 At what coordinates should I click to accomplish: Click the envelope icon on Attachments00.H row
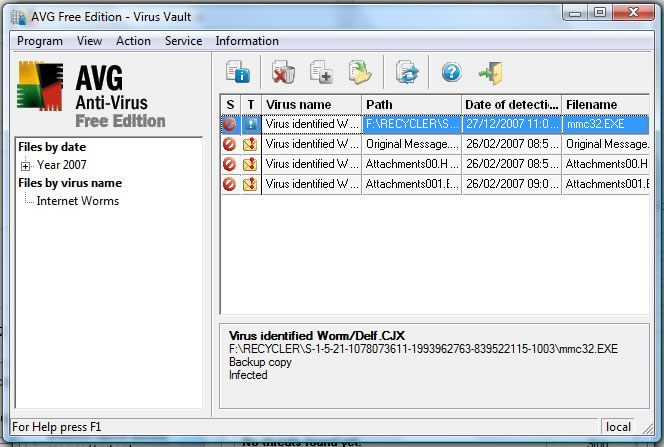pyautogui.click(x=250, y=164)
